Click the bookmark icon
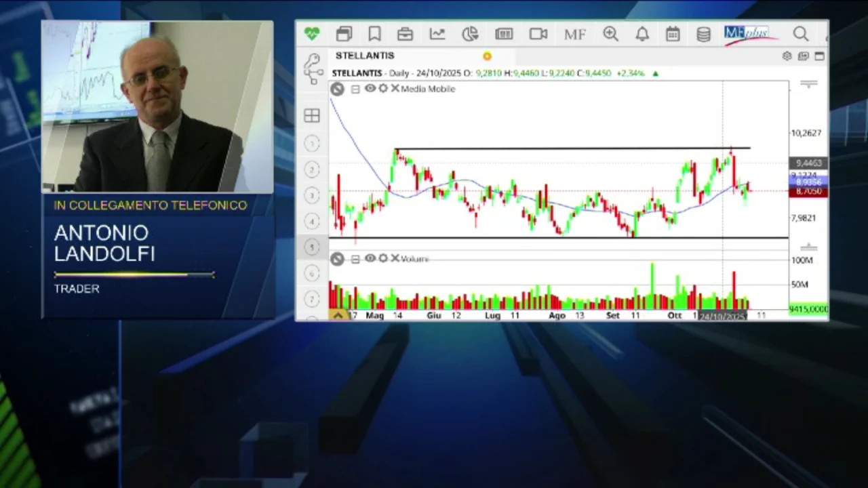 click(x=374, y=34)
